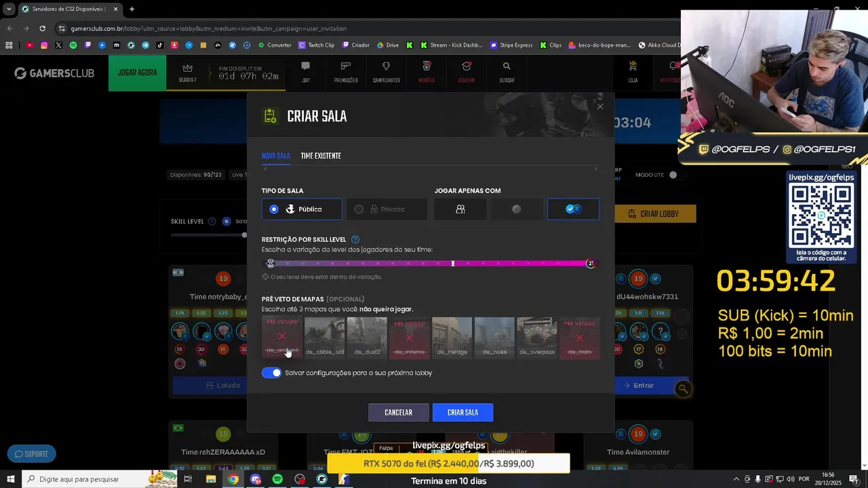Screen dimensions: 868x488
Task: Open the Drive bookmark
Action: (388, 45)
